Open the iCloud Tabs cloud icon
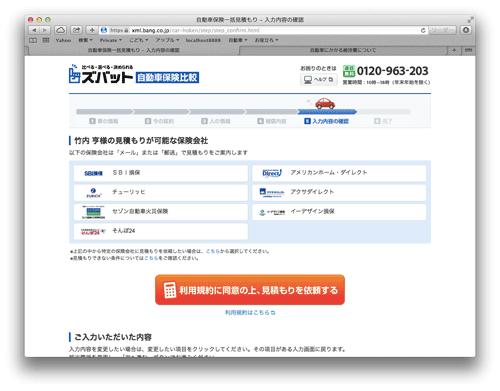 (x=60, y=30)
